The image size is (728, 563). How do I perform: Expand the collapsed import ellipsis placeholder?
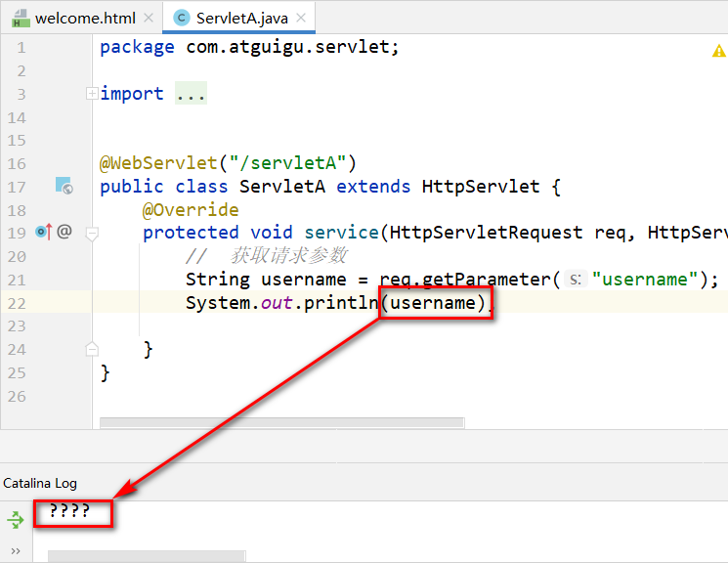[x=192, y=94]
